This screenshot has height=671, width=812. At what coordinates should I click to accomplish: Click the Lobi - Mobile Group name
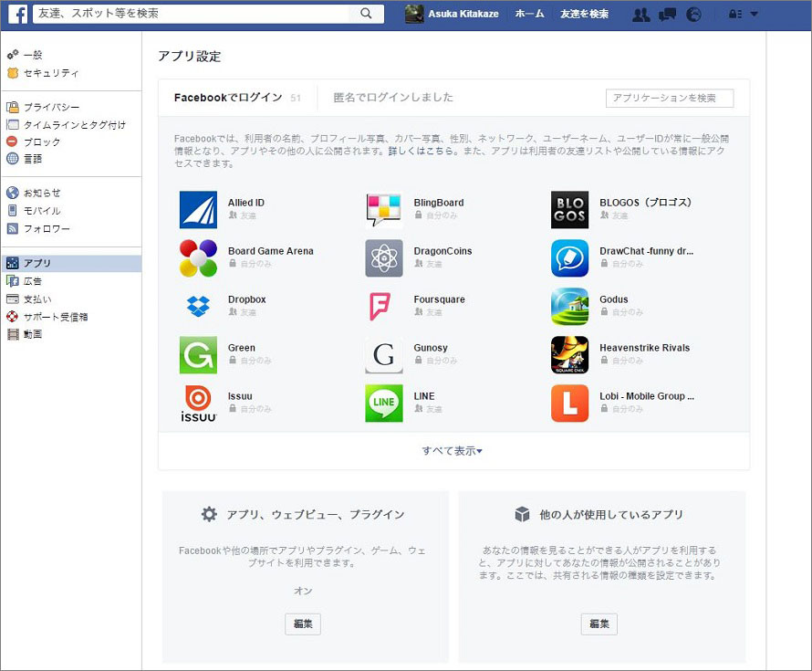647,396
